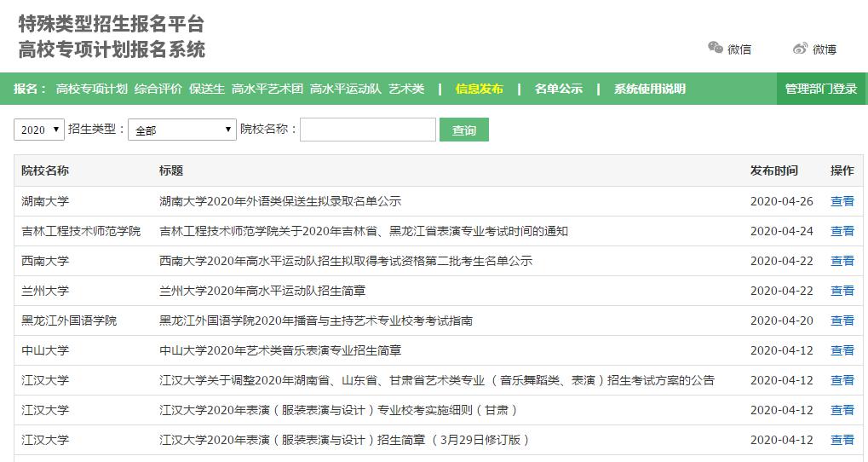Click the 黑龙江外国语学院 school name cell
Image resolution: width=868 pixels, height=462 pixels.
pos(69,321)
